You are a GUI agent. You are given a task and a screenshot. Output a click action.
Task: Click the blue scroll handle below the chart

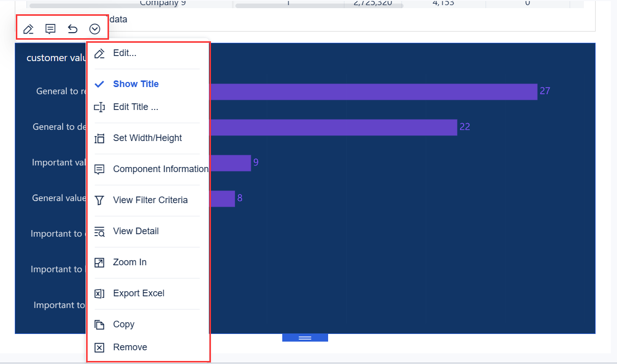(x=305, y=337)
